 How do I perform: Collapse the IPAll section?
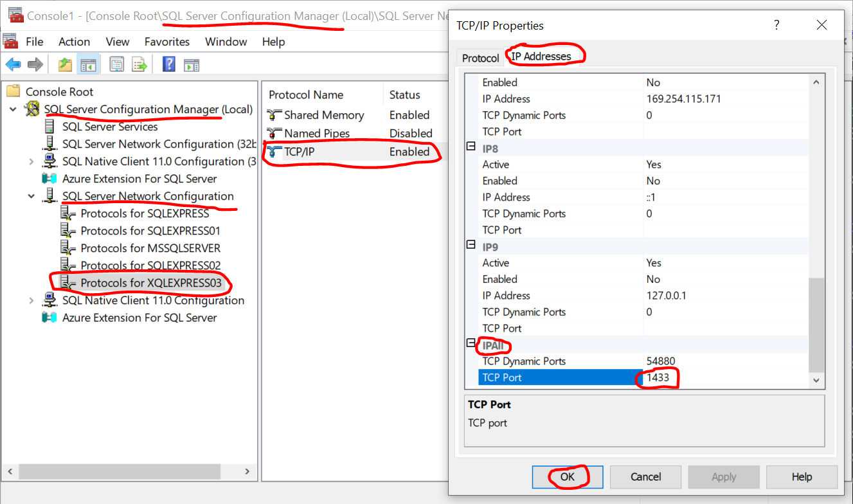[471, 344]
